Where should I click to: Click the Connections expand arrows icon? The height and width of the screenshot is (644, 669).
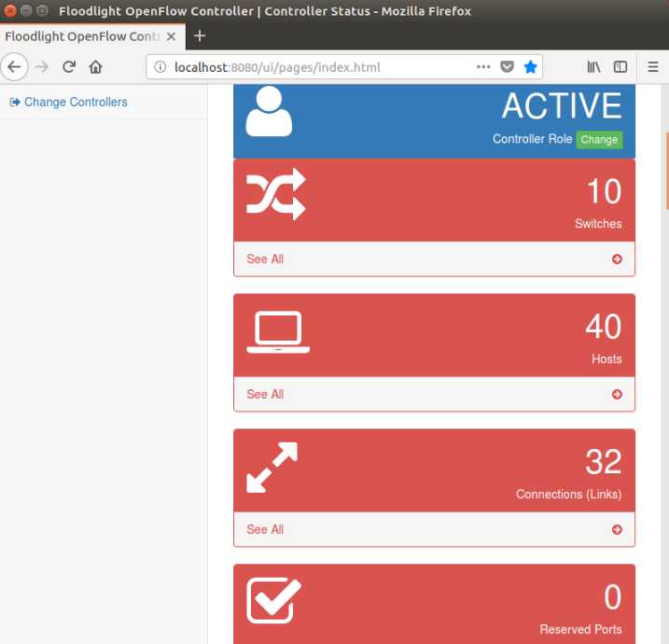click(272, 468)
